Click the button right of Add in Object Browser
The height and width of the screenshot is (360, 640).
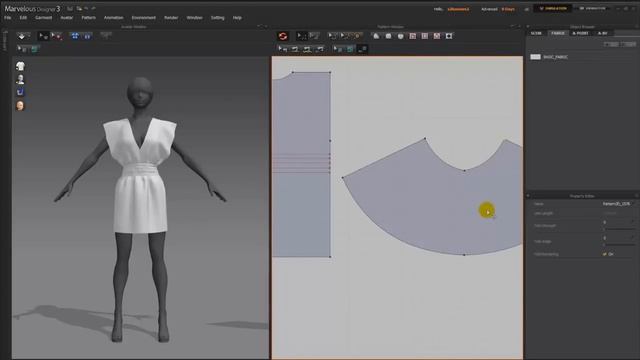click(x=629, y=44)
